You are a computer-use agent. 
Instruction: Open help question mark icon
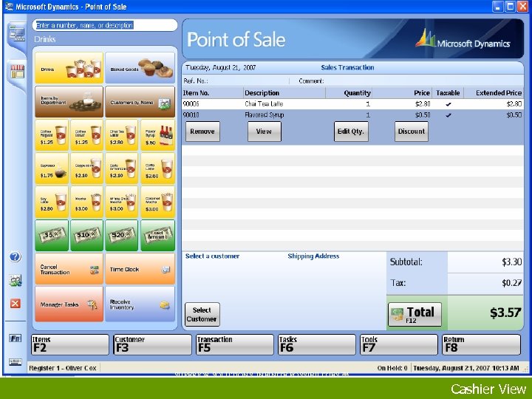coord(15,257)
